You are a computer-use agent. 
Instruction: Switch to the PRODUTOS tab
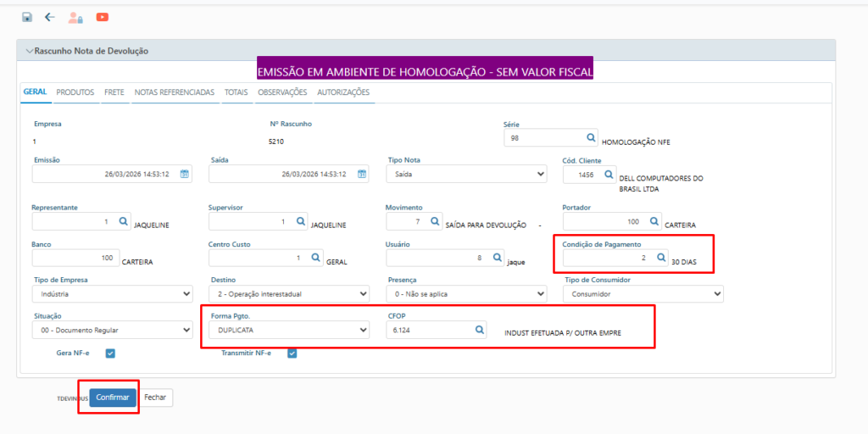[x=75, y=92]
